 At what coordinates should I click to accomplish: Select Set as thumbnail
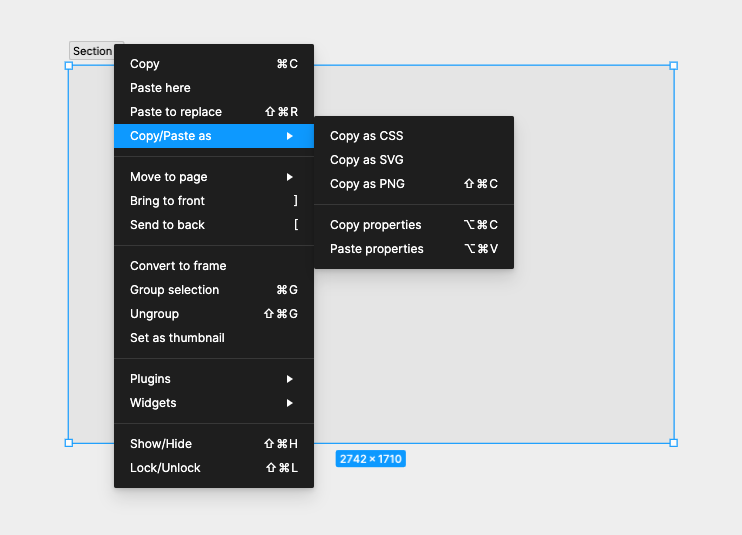click(214, 338)
